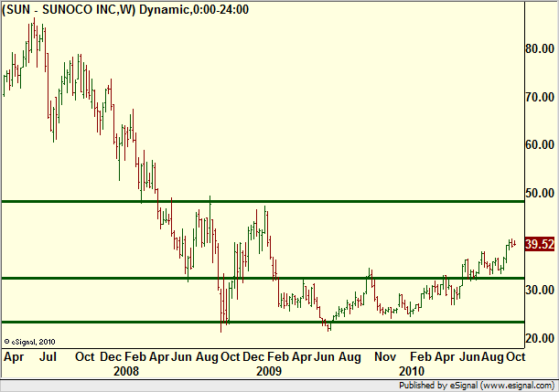Click the Nov month label
The width and height of the screenshot is (559, 392).
point(385,356)
